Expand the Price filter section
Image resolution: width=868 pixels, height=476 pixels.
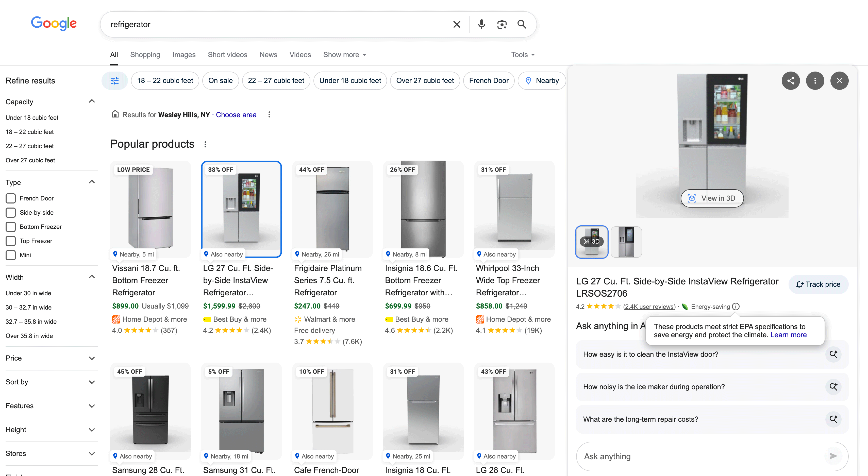tap(92, 358)
